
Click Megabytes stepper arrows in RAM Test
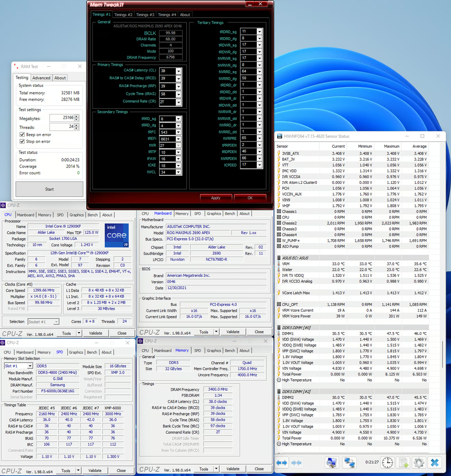(x=77, y=118)
